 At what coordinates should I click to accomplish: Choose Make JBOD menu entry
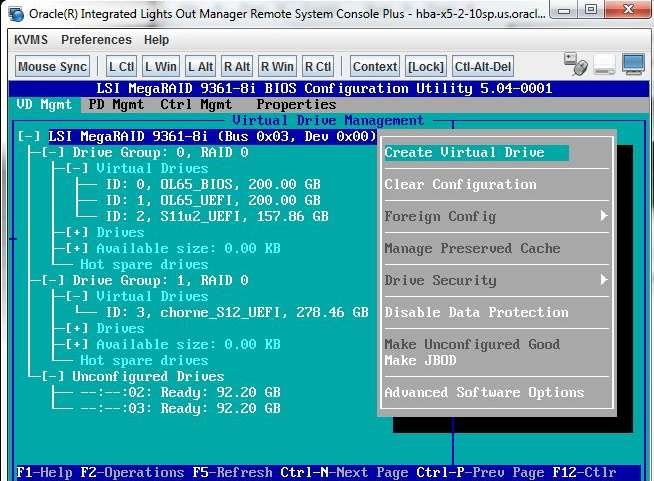(x=420, y=360)
